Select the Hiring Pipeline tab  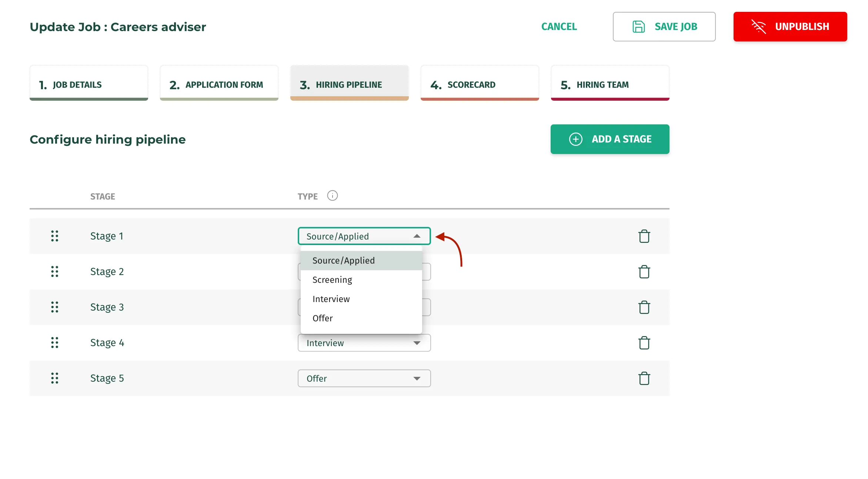[350, 83]
